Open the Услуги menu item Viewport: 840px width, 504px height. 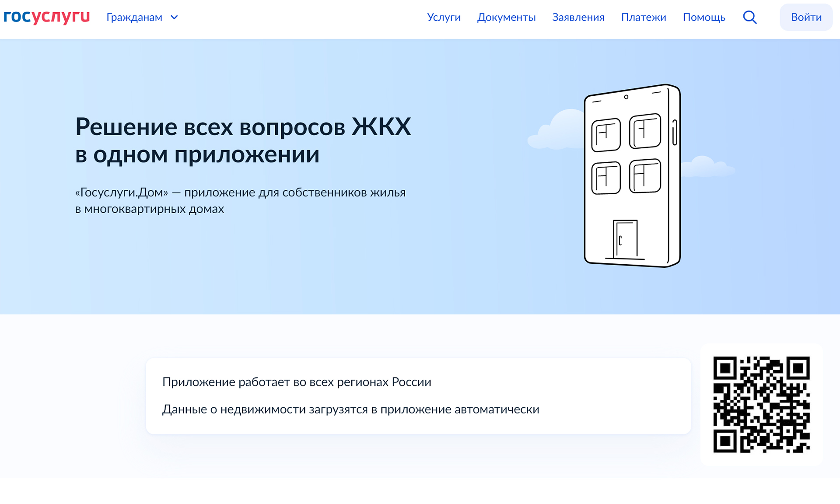[444, 17]
